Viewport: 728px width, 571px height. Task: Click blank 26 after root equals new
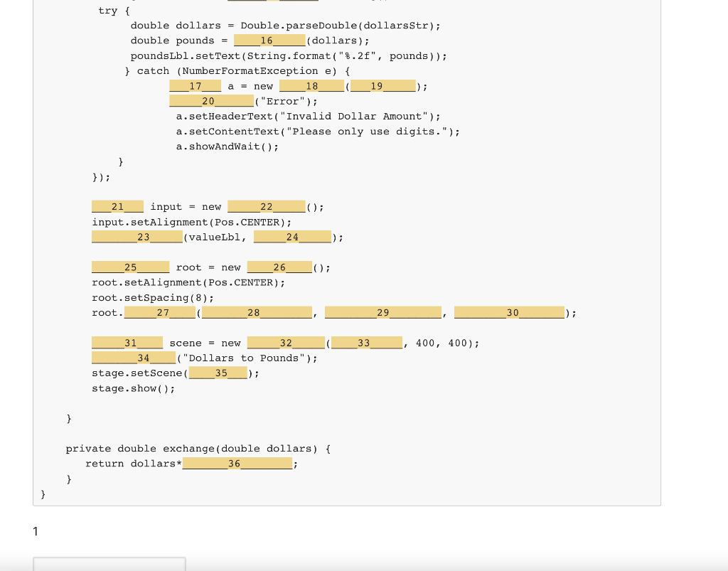click(279, 267)
